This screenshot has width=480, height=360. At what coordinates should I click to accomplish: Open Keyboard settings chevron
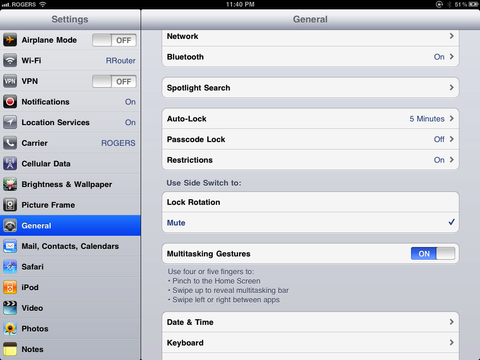(x=452, y=342)
